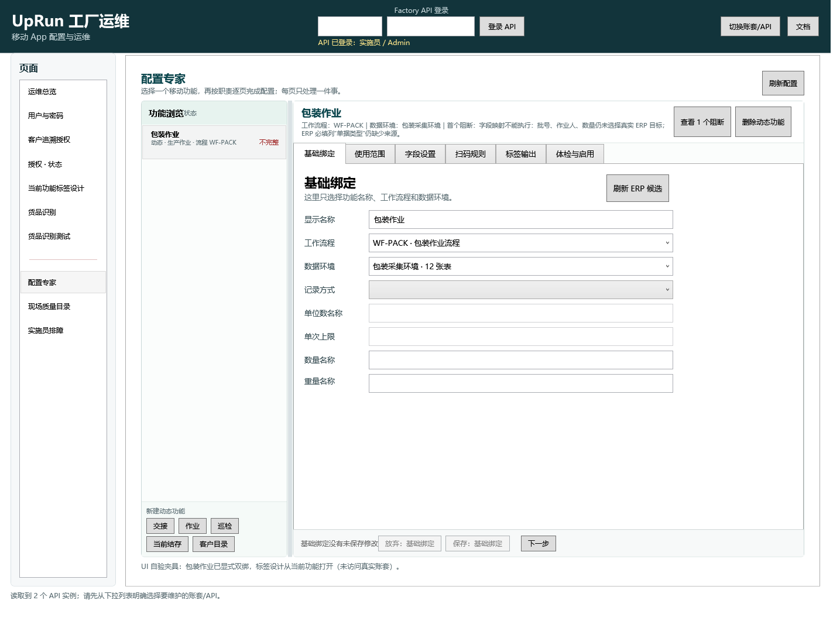Image resolution: width=840 pixels, height=631 pixels.
Task: Go to 运维总览 page
Action: click(63, 92)
